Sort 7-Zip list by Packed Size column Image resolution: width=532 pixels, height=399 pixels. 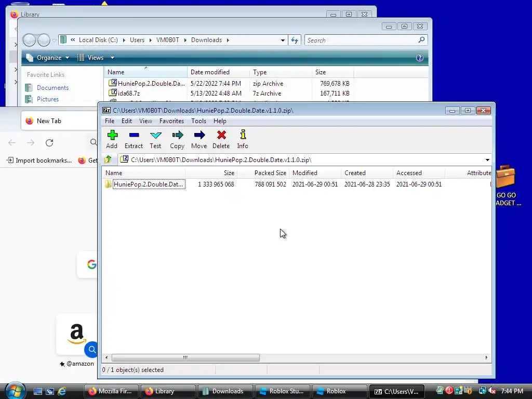click(263, 172)
